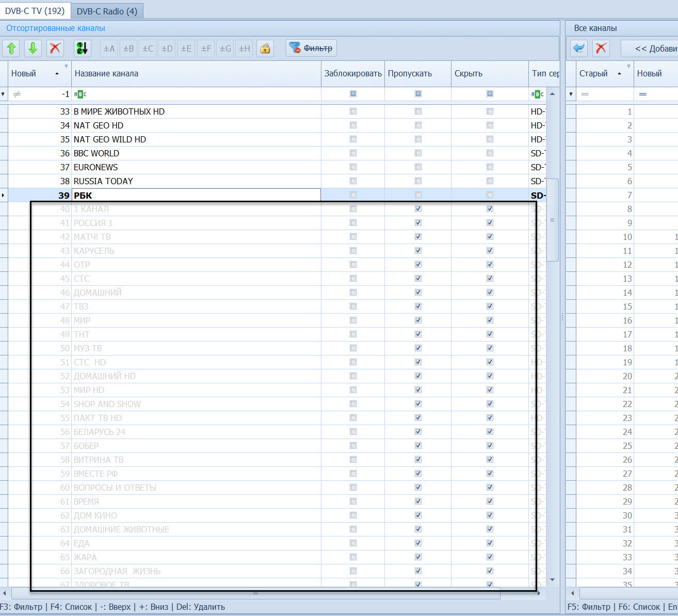Select the DVB-C TV (192) tab

pyautogui.click(x=35, y=11)
